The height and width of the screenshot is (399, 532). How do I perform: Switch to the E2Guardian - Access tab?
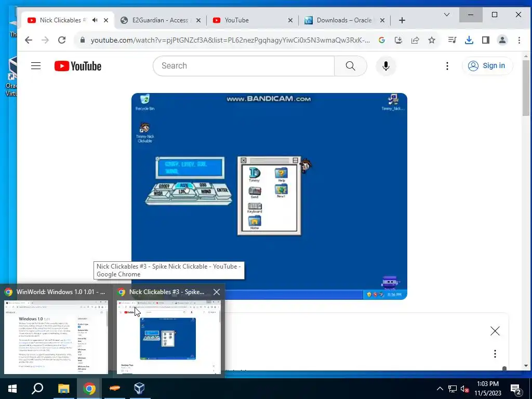[160, 20]
